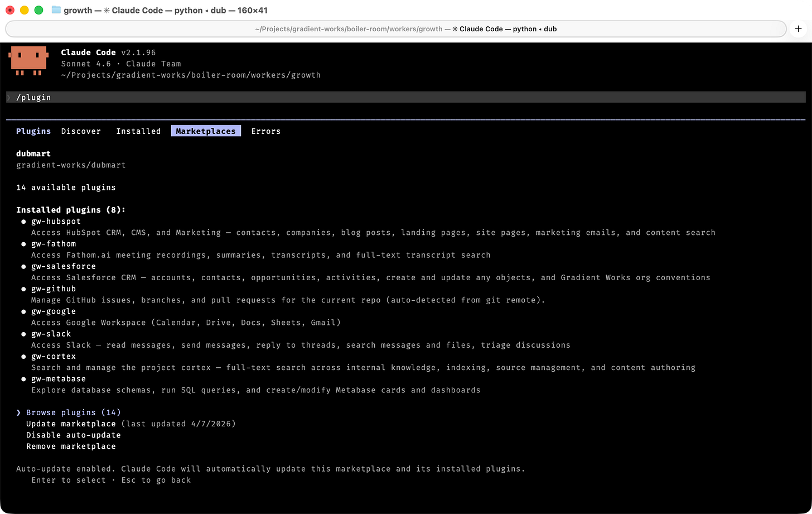
Task: Click the gw-metabase plugin name
Action: [59, 378]
